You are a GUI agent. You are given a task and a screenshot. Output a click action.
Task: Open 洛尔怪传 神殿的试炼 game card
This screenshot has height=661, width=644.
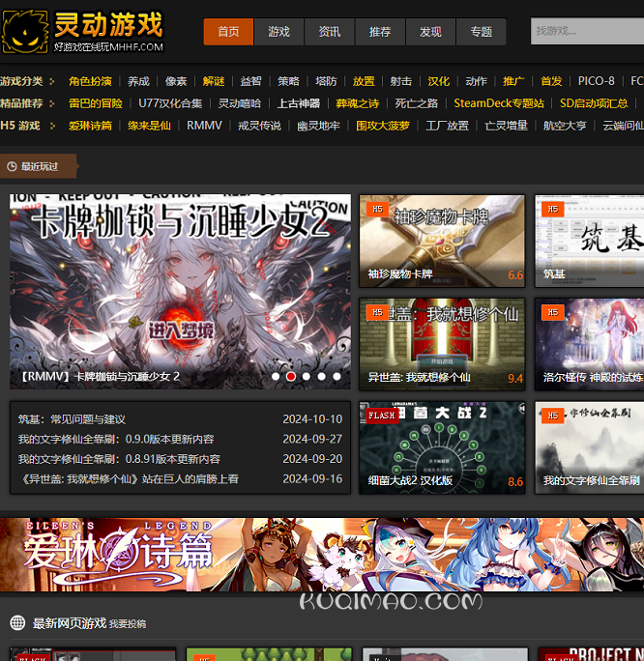tap(589, 344)
